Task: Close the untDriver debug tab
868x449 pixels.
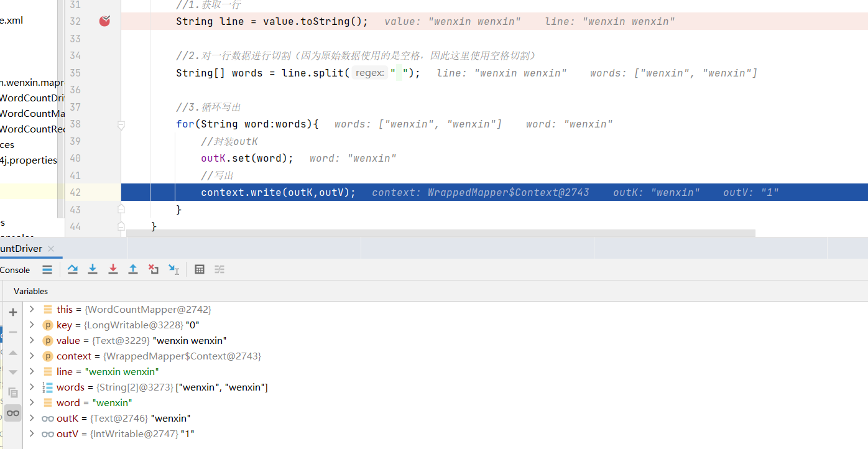Action: (x=51, y=249)
